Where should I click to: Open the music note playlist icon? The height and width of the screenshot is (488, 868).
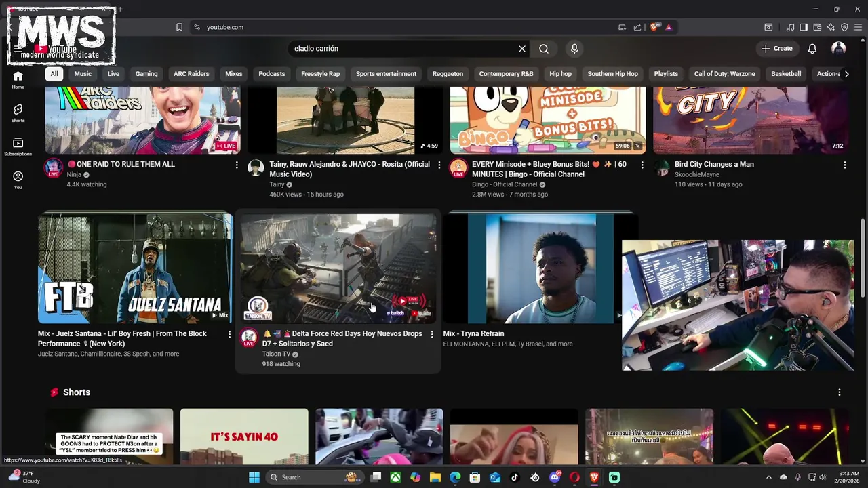coord(790,27)
